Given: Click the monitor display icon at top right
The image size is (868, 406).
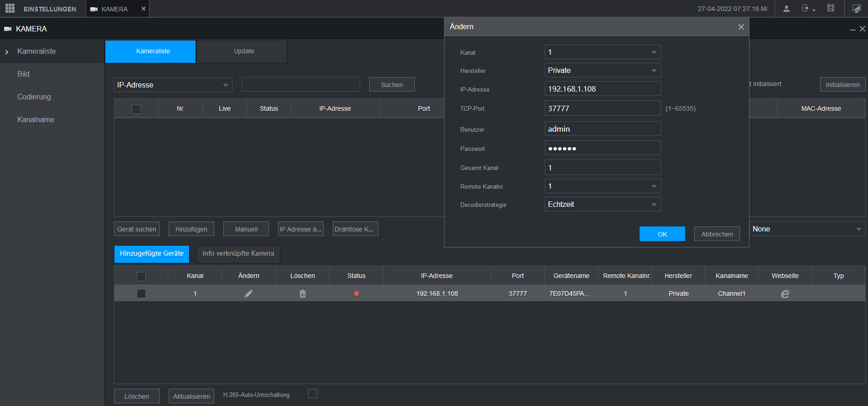Looking at the screenshot, I should pyautogui.click(x=856, y=9).
